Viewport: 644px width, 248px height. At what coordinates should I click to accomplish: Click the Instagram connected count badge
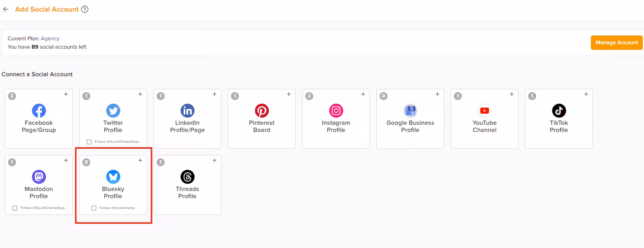[309, 96]
